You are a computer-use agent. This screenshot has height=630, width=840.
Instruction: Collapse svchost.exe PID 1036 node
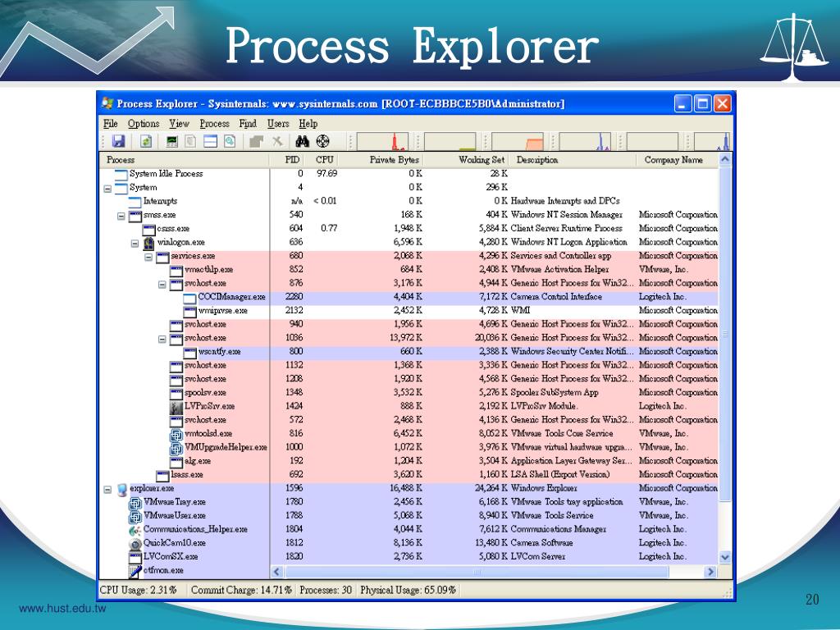point(162,339)
